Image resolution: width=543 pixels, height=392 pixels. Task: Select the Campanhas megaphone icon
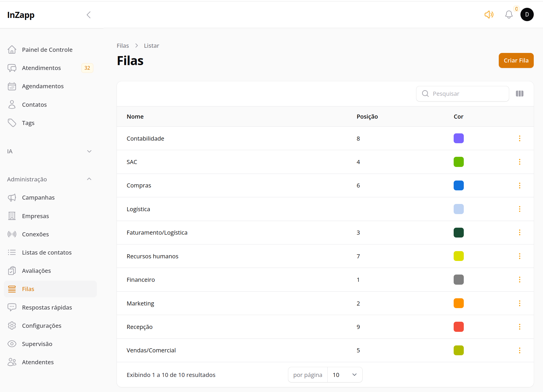pyautogui.click(x=12, y=197)
